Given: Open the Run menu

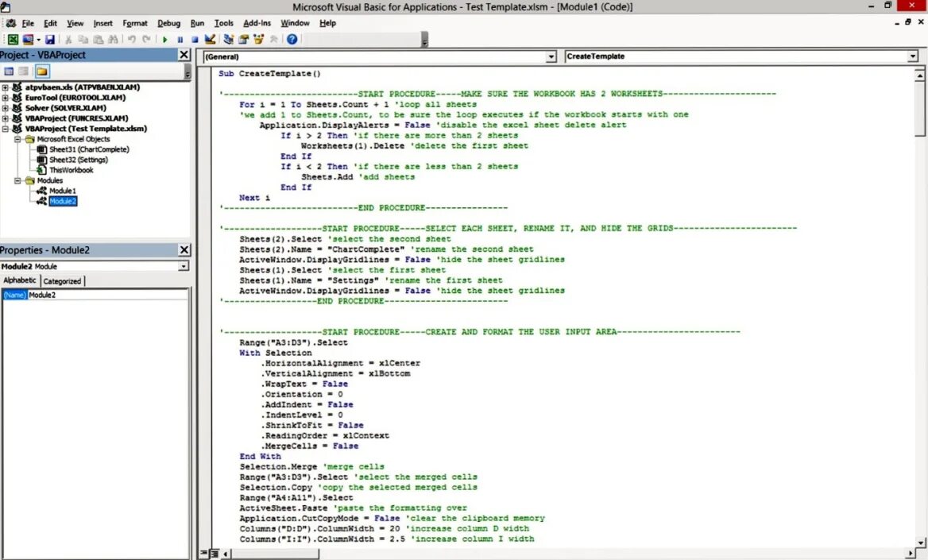Looking at the screenshot, I should [x=197, y=23].
